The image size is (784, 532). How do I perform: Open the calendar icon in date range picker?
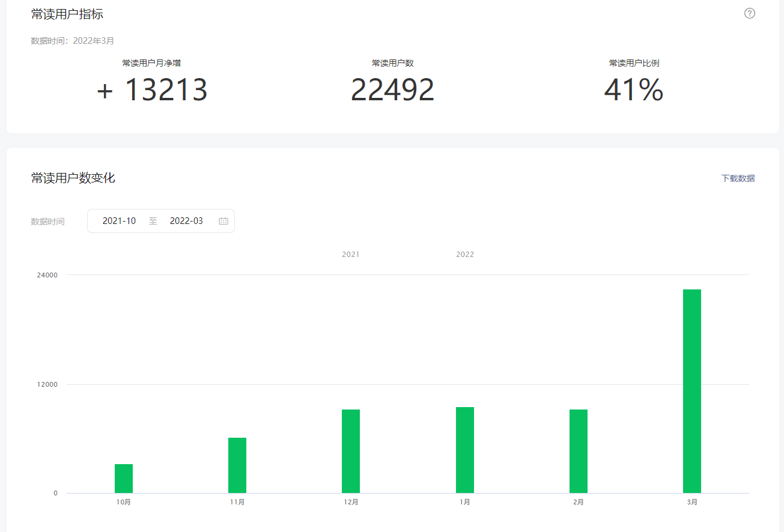[223, 221]
